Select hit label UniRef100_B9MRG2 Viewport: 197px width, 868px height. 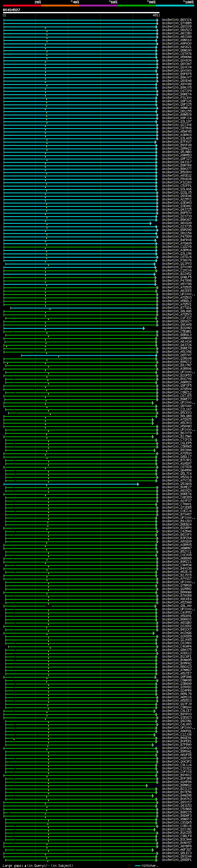pos(177,785)
